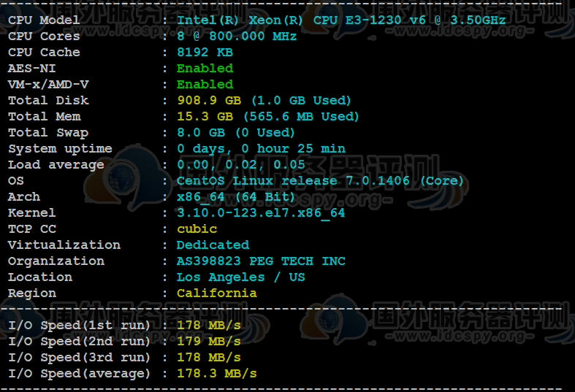Click the Region label
Image resolution: width=575 pixels, height=392 pixels.
coord(32,293)
